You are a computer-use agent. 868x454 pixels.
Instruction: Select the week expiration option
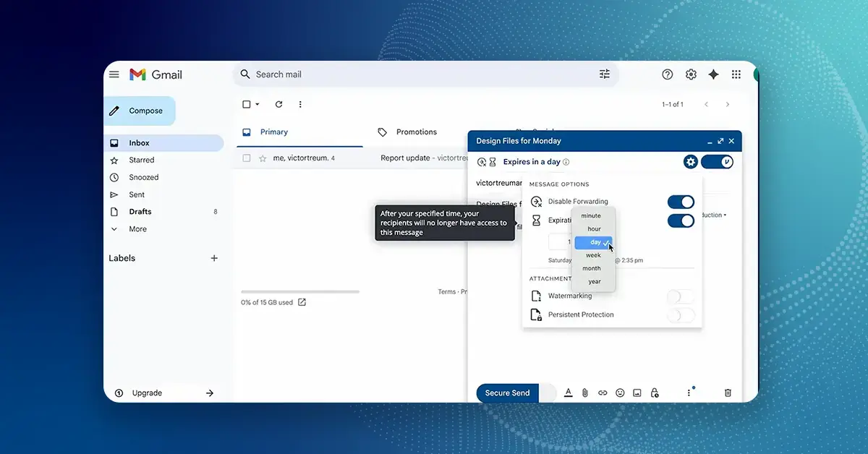click(x=592, y=255)
